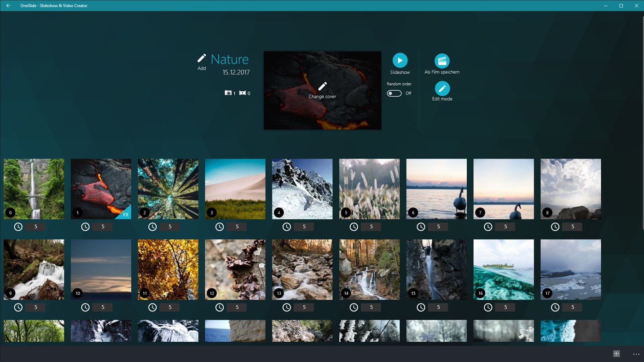The image size is (644, 362).
Task: Select the turquoise island thumbnail numbered 16
Action: click(x=503, y=269)
